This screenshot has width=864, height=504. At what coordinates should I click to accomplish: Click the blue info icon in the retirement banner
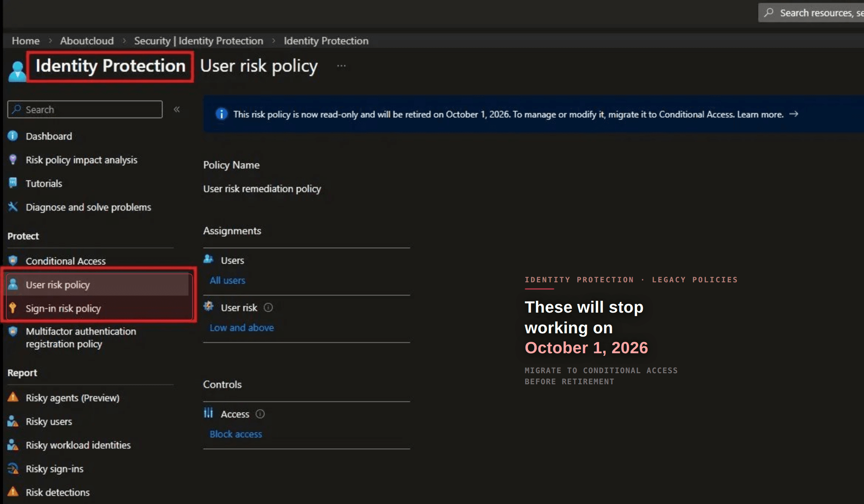[x=221, y=114]
